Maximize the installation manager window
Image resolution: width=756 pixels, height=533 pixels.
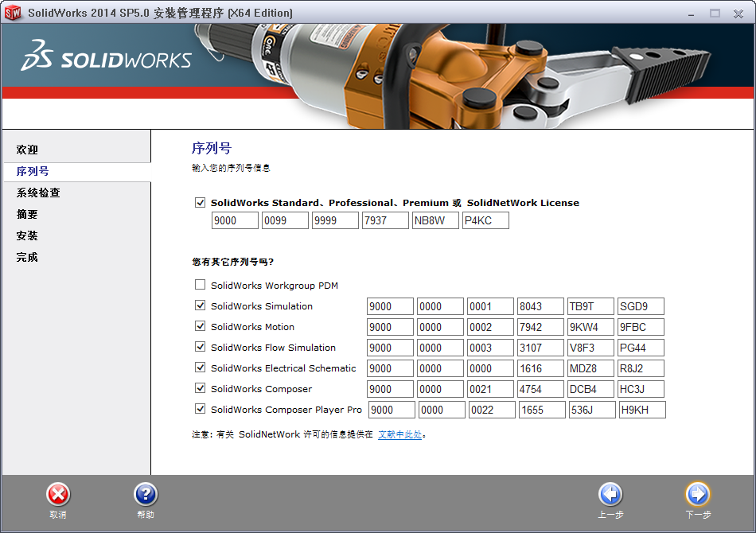715,14
